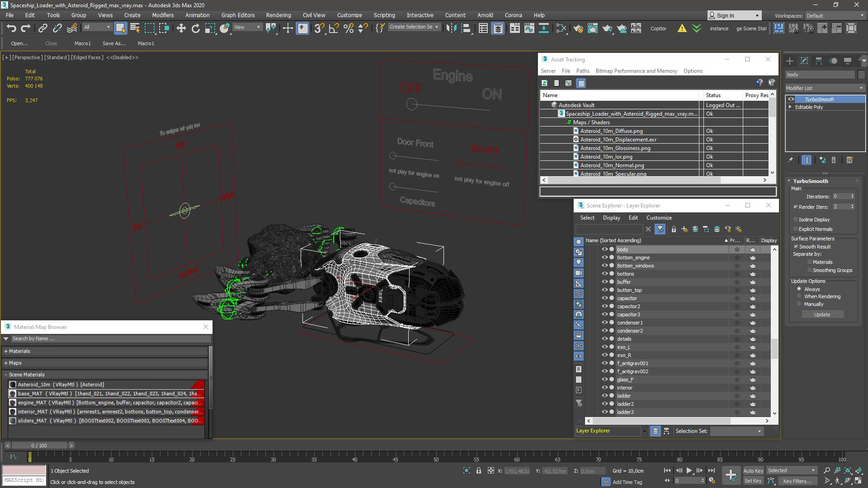Image resolution: width=868 pixels, height=488 pixels.
Task: Select the Manually update radio option
Action: coord(799,304)
